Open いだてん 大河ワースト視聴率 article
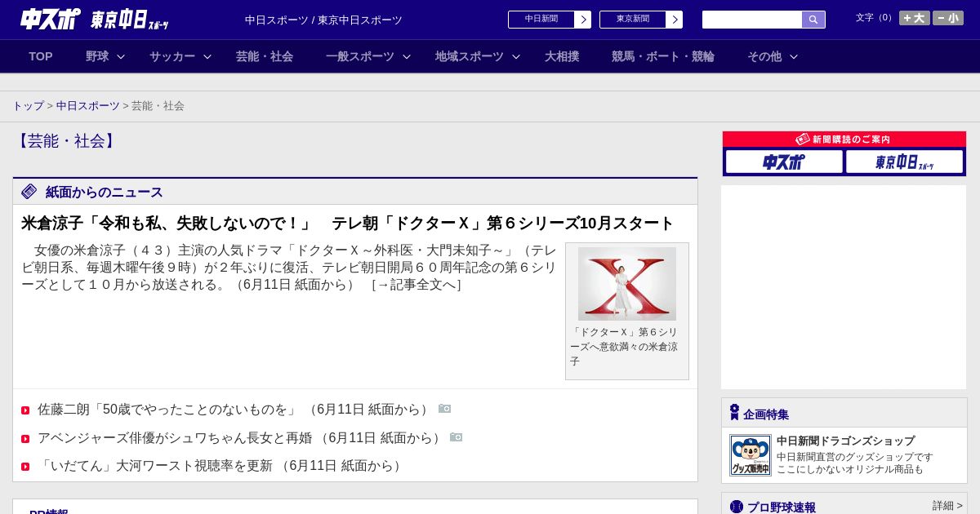Image resolution: width=980 pixels, height=514 pixels. coord(221,466)
